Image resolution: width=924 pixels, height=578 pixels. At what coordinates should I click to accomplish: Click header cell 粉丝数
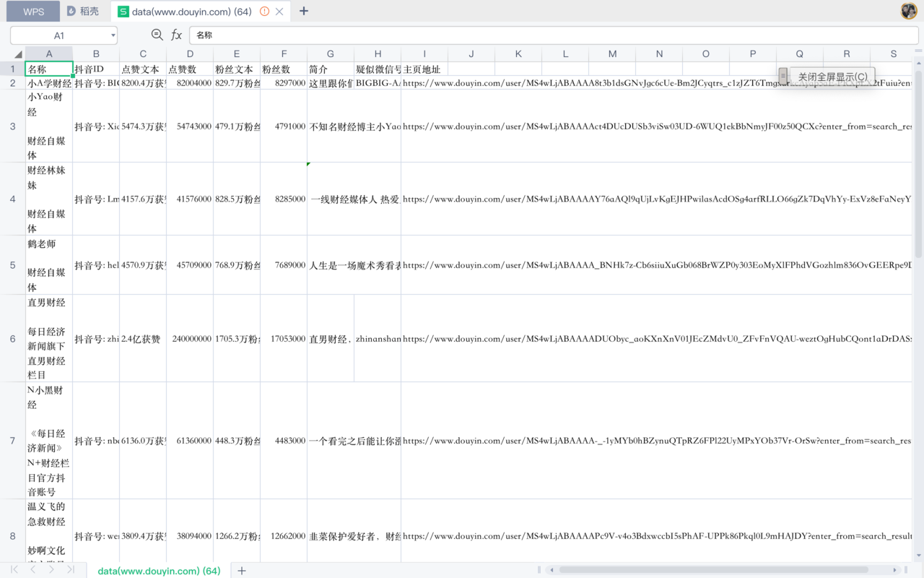point(284,69)
